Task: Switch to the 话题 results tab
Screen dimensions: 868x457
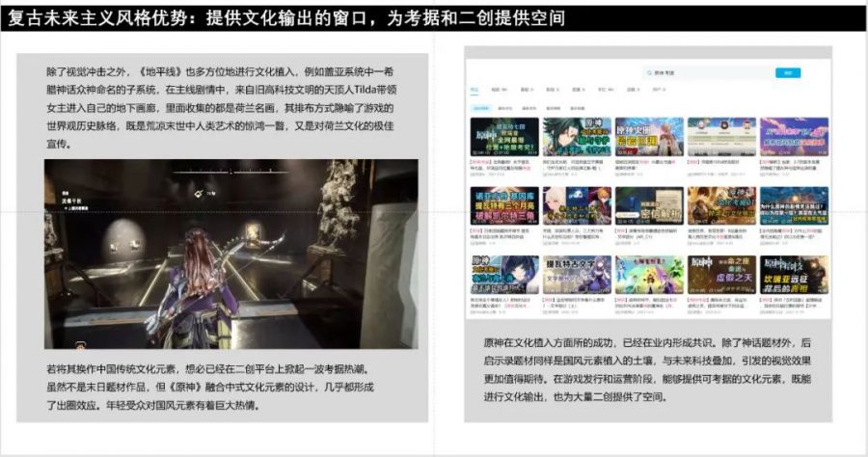Action: point(634,90)
